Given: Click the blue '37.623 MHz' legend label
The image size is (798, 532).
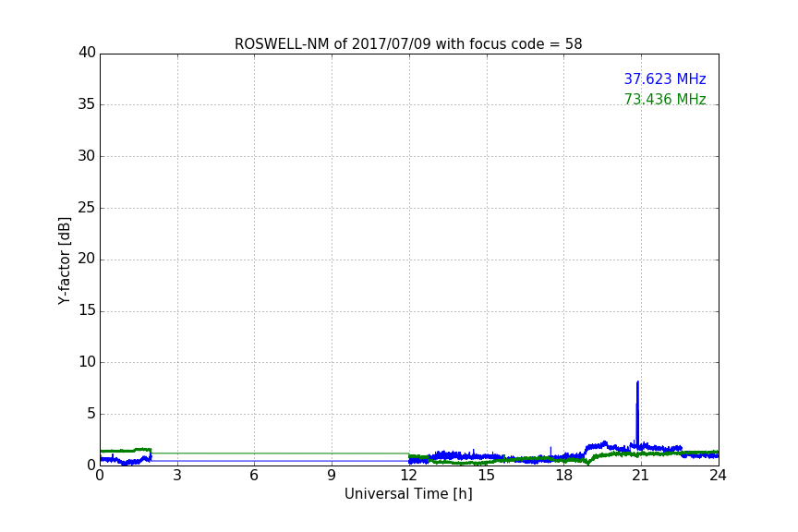Looking at the screenshot, I should [x=665, y=79].
